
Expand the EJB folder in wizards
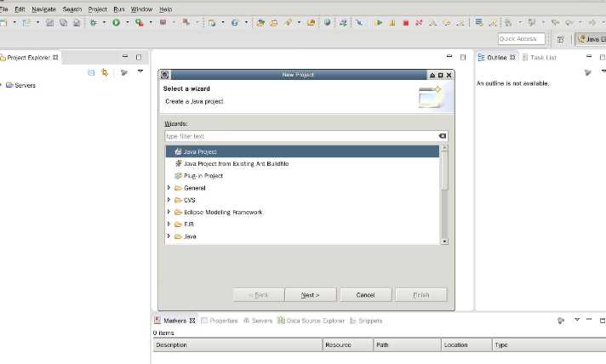click(x=169, y=224)
